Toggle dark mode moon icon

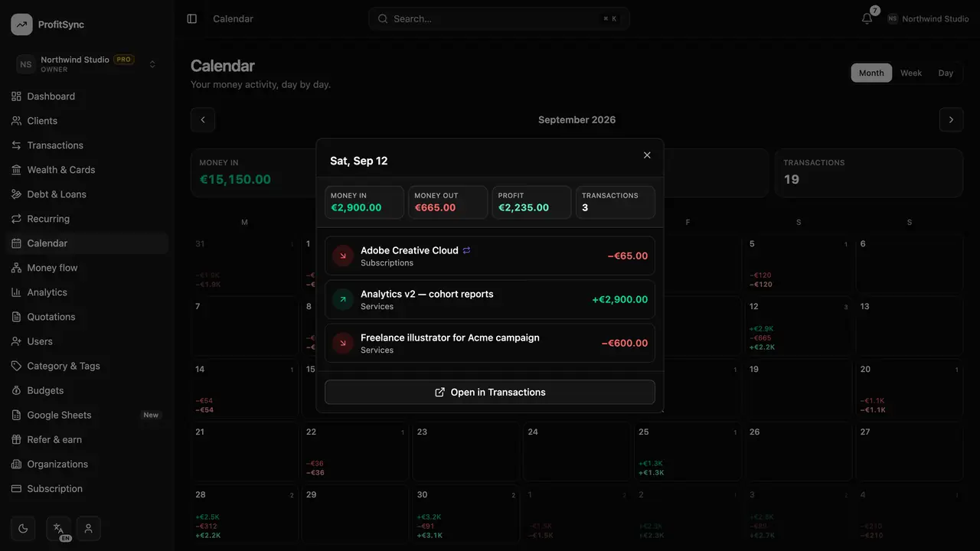pos(23,528)
